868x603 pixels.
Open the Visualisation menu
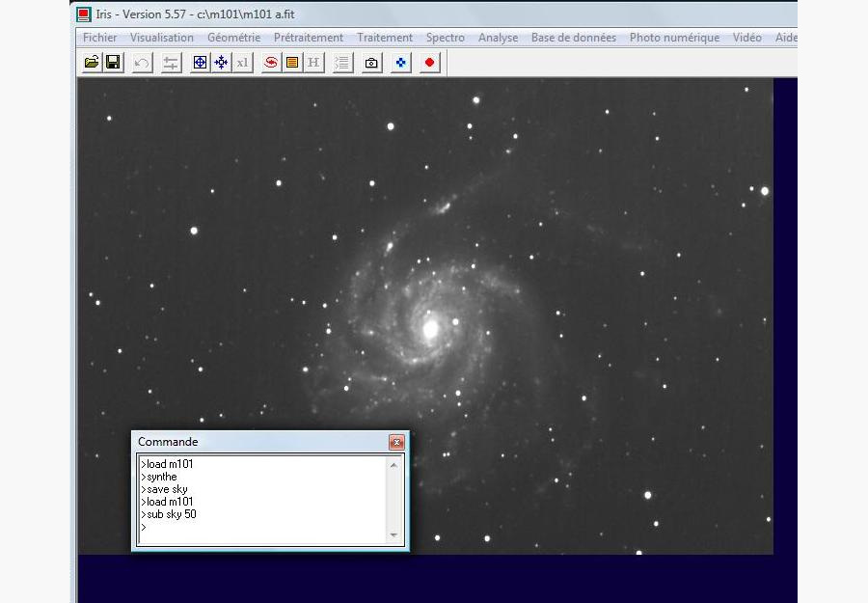pyautogui.click(x=162, y=38)
